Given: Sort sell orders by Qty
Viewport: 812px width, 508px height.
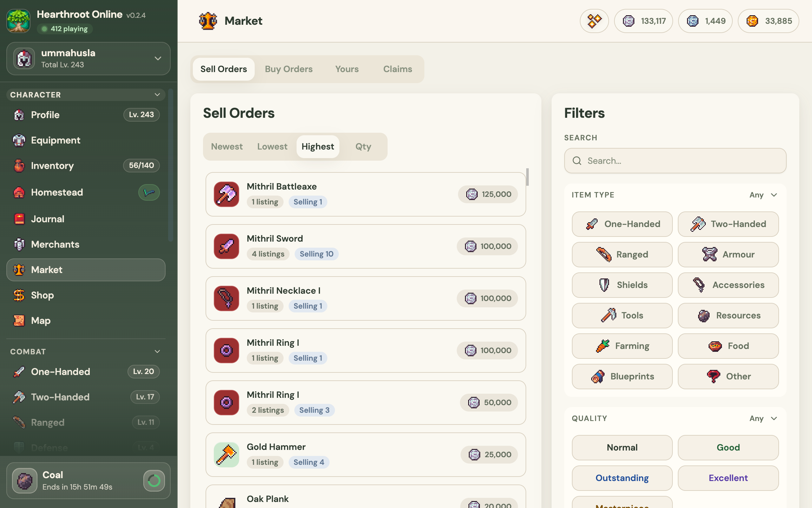Looking at the screenshot, I should [x=363, y=146].
